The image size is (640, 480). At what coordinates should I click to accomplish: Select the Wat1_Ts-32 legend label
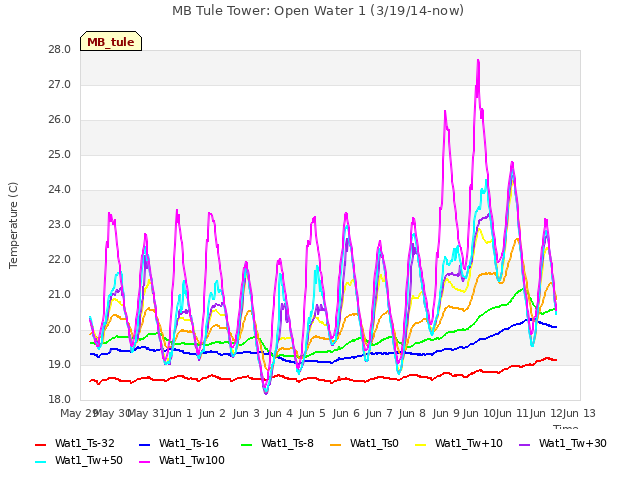coord(85,443)
